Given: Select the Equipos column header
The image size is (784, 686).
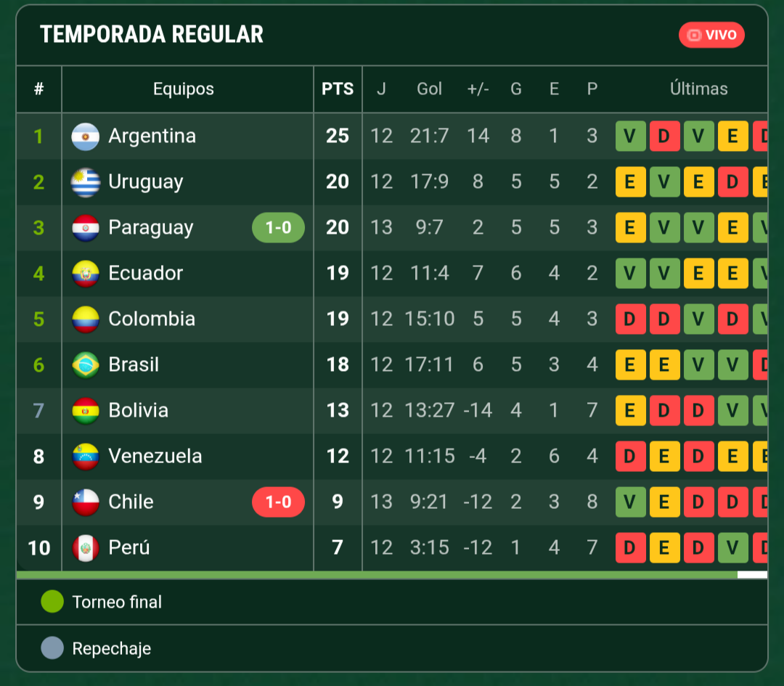Looking at the screenshot, I should 184,89.
